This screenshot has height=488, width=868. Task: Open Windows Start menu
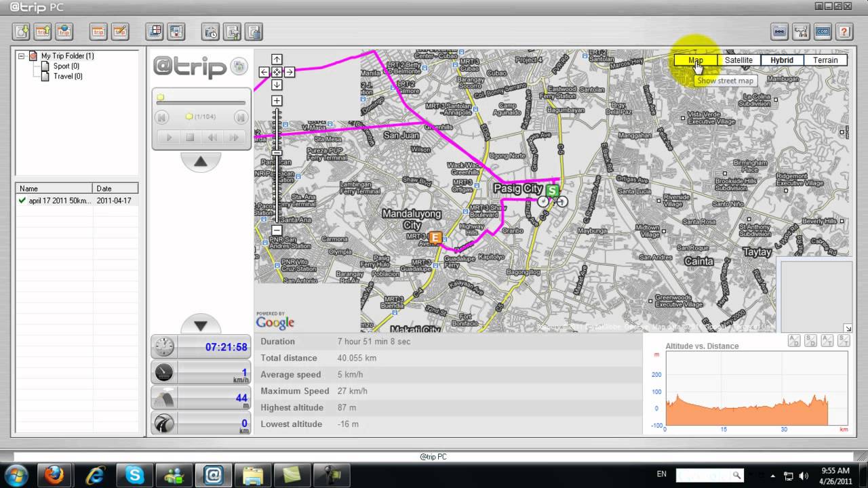coord(16,475)
